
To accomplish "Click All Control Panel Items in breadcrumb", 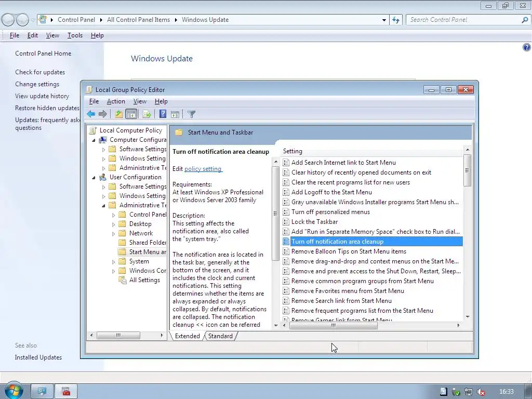I will 138,20.
